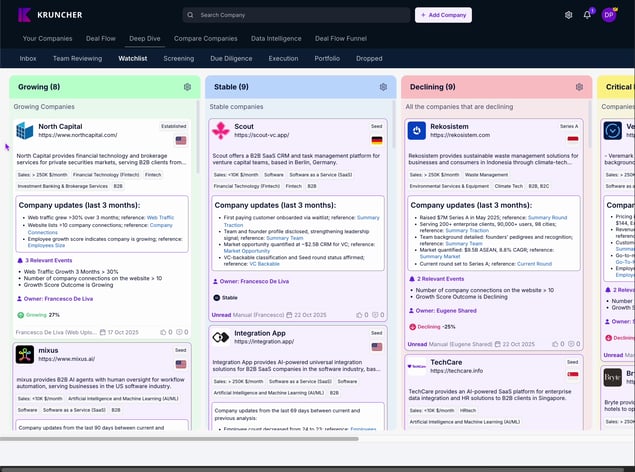The image size is (635, 472).
Task: Open the Due Diligence sub-tab
Action: [230, 59]
